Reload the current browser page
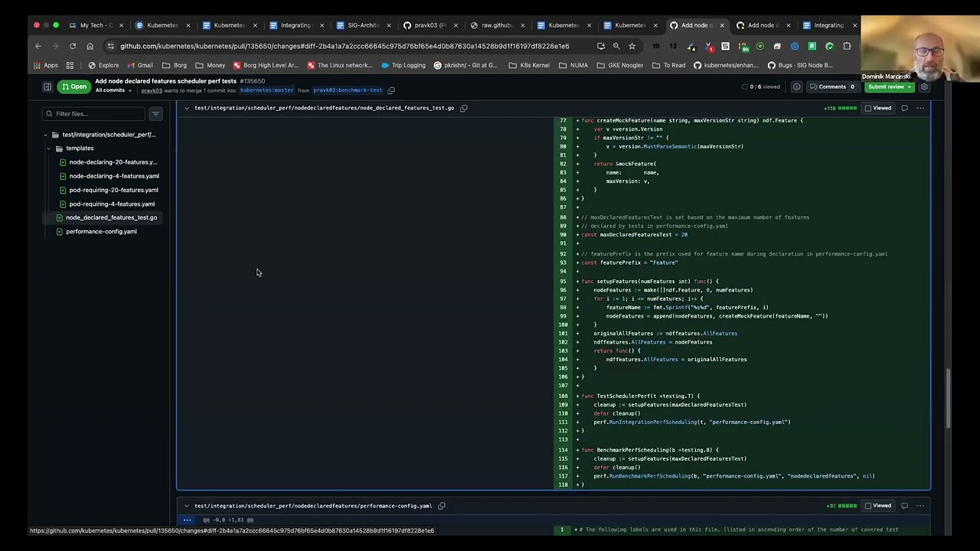This screenshot has width=980, height=551. [x=73, y=46]
